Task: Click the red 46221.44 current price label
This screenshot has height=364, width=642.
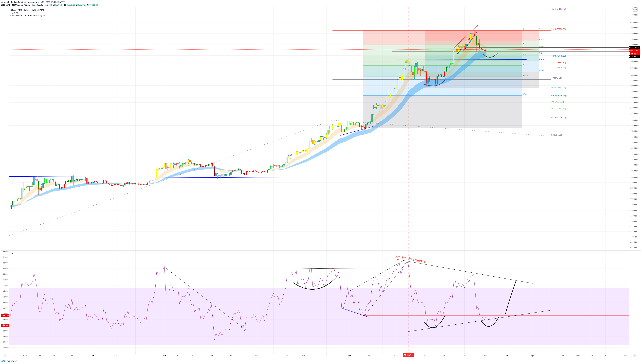Action: coord(634,50)
